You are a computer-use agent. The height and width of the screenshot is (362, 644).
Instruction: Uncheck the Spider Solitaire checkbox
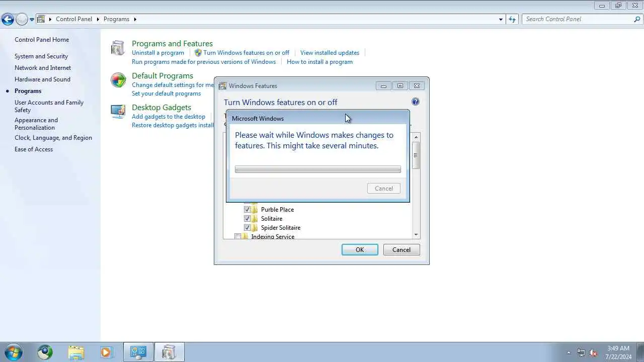[x=247, y=227]
